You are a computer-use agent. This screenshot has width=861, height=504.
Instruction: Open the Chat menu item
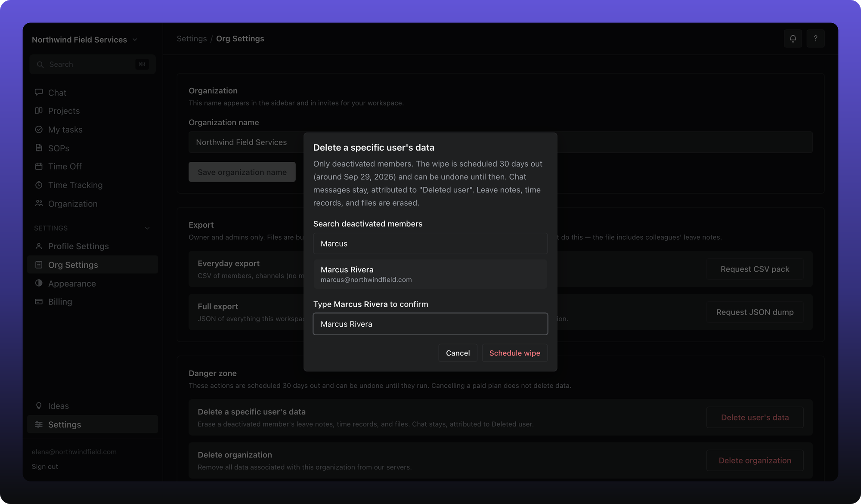tap(93, 93)
